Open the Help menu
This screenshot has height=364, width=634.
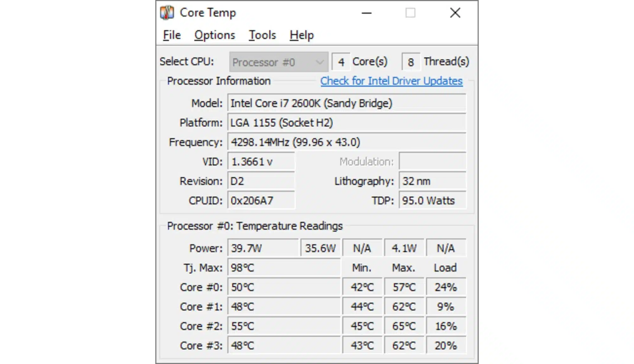coord(301,35)
